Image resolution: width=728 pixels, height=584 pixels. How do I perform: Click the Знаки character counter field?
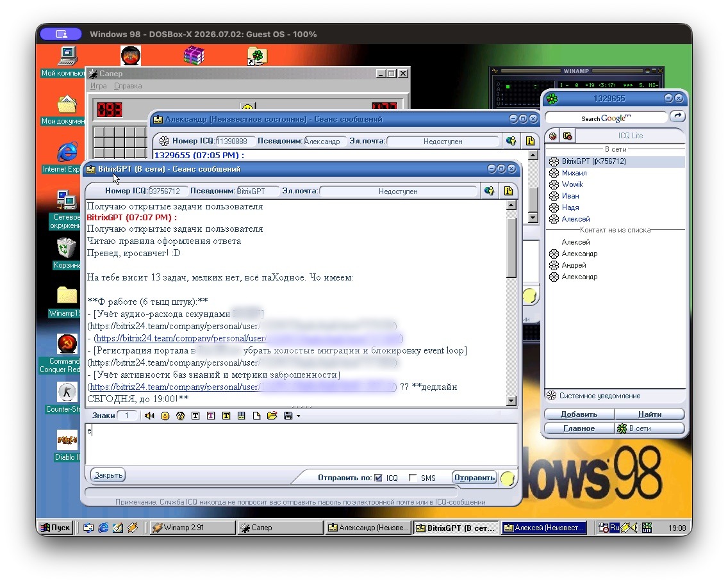click(127, 416)
